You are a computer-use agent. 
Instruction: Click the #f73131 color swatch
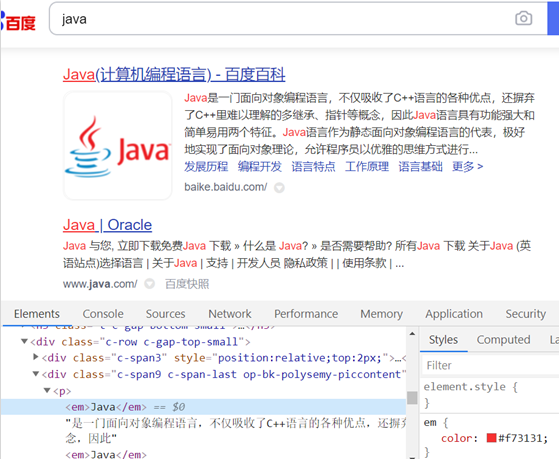pos(491,438)
